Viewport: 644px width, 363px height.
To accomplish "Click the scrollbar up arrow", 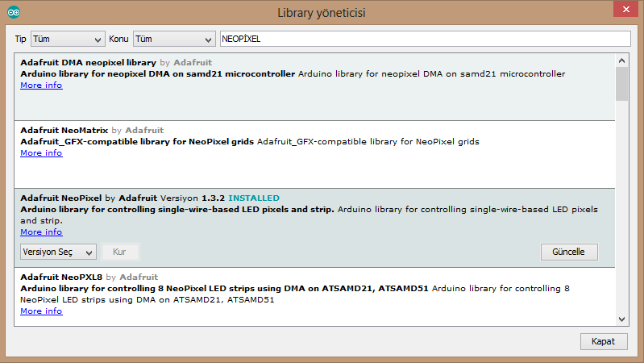I will tap(621, 60).
